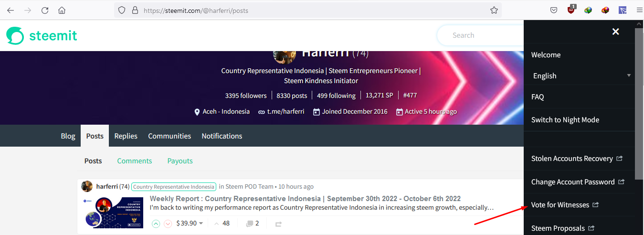This screenshot has width=644, height=235.
Task: Click Welcome in the side menu
Action: tap(546, 55)
